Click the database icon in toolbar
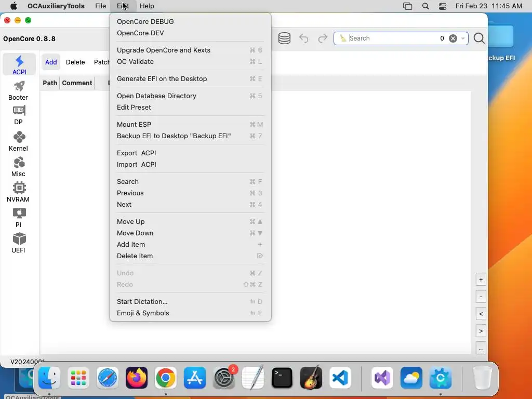 284,38
